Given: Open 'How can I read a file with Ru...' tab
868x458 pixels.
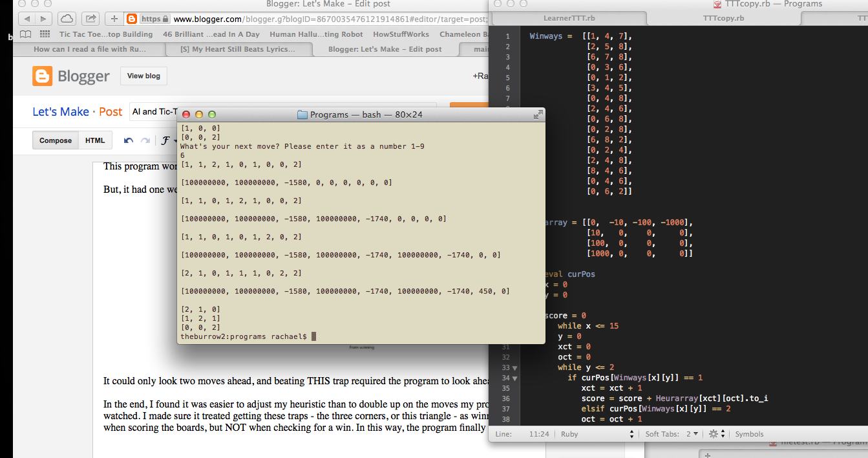Looking at the screenshot, I should [x=90, y=49].
